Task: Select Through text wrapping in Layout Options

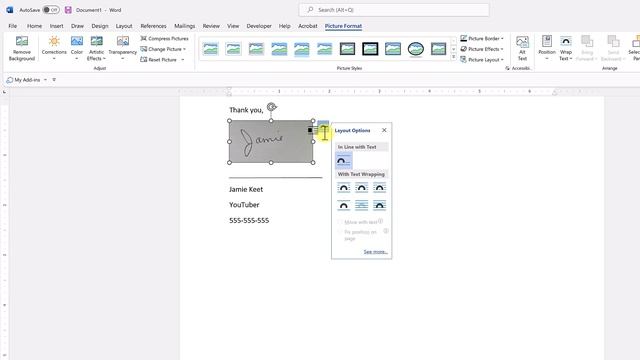Action: coord(380,188)
